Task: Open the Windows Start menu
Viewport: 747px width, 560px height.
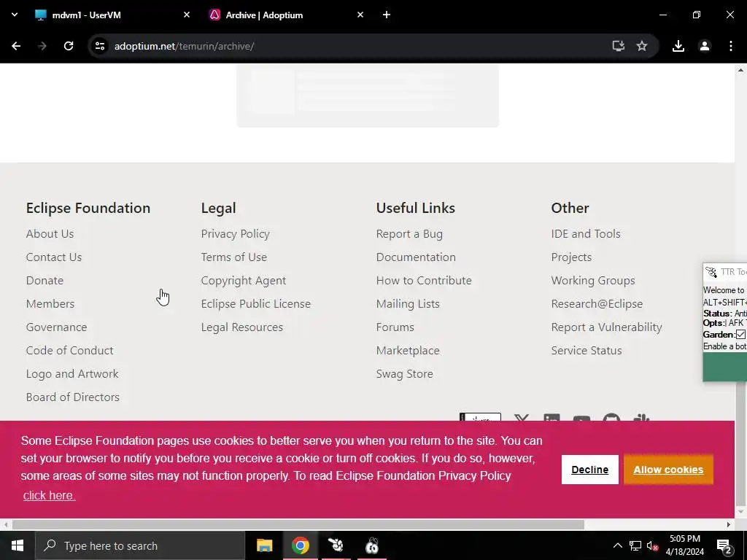Action: [18, 545]
